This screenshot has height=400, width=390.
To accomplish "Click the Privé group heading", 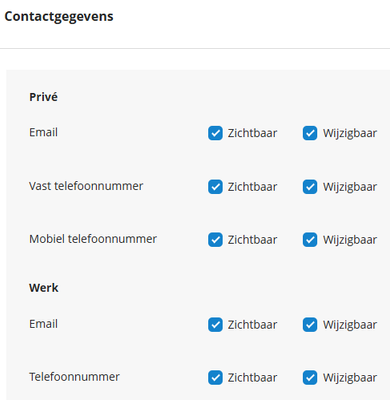I will tap(43, 97).
